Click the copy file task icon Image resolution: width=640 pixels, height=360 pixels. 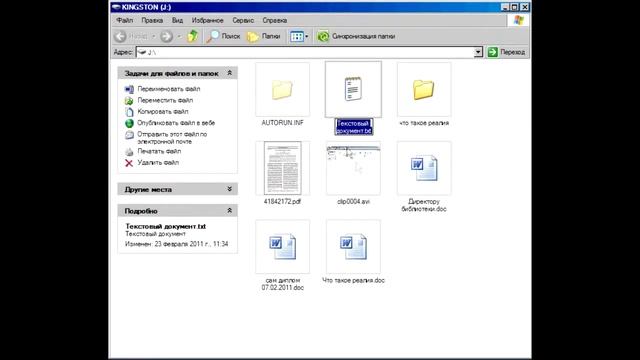click(129, 112)
